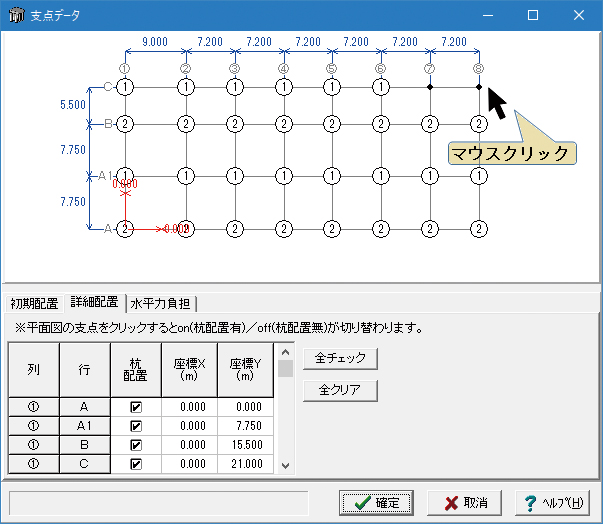The height and width of the screenshot is (524, 603).
Task: Open the 水平力負担 tab
Action: pos(161,304)
